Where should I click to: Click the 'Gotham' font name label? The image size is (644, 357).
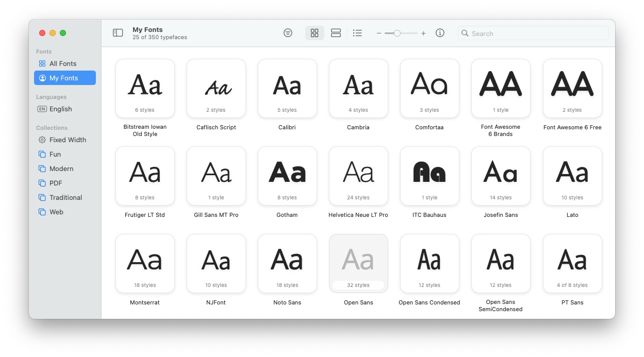click(287, 215)
